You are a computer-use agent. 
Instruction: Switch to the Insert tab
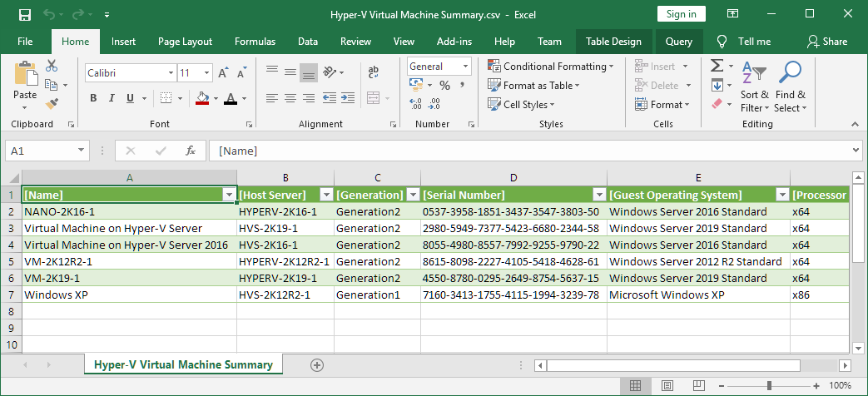coord(123,42)
